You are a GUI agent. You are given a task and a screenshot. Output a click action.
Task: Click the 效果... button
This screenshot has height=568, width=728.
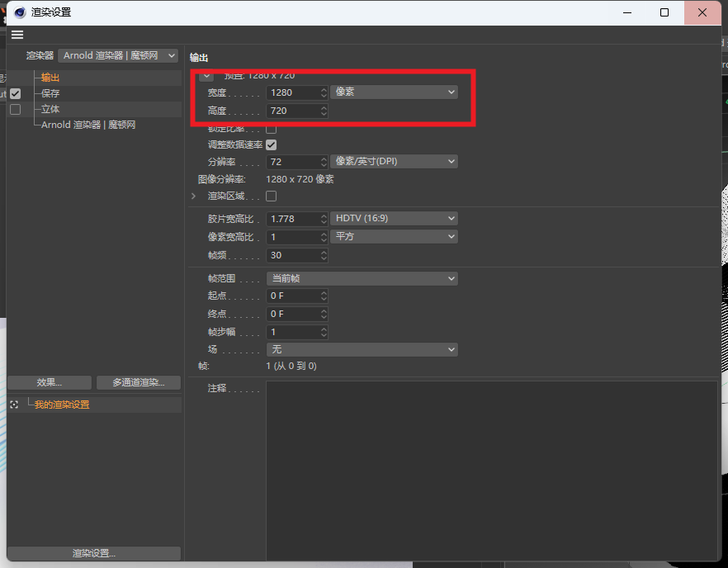pos(48,382)
